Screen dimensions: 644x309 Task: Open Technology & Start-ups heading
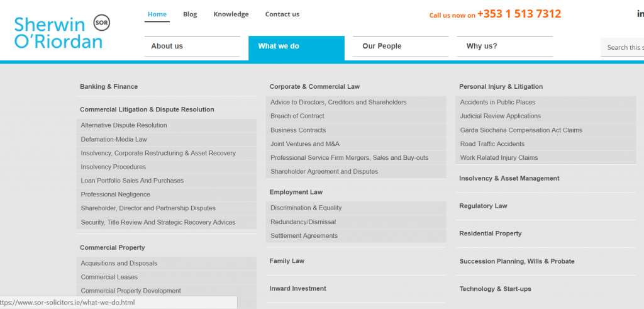pyautogui.click(x=496, y=289)
